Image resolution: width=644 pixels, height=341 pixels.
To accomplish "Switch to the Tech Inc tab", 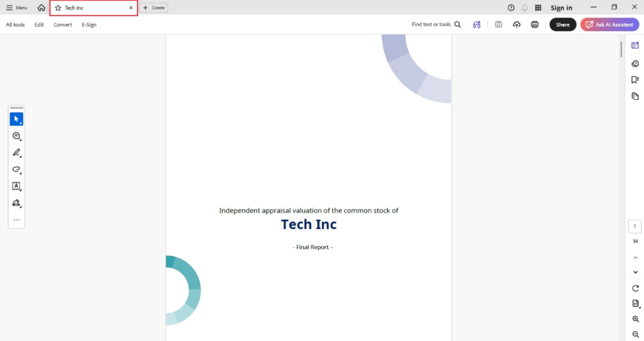I will point(94,8).
